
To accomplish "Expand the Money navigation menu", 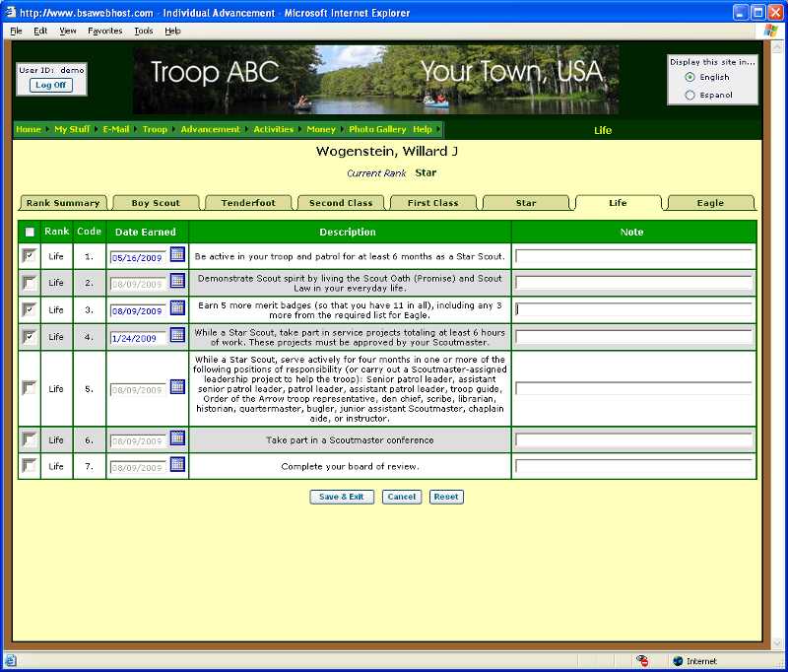I will pos(321,129).
